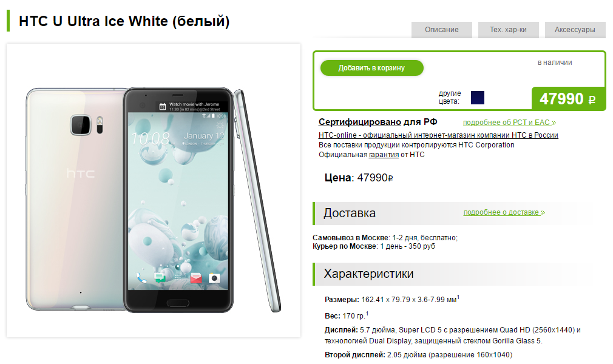The height and width of the screenshot is (364, 613).
Task: Click the Характеристики section header
Action: tap(368, 274)
